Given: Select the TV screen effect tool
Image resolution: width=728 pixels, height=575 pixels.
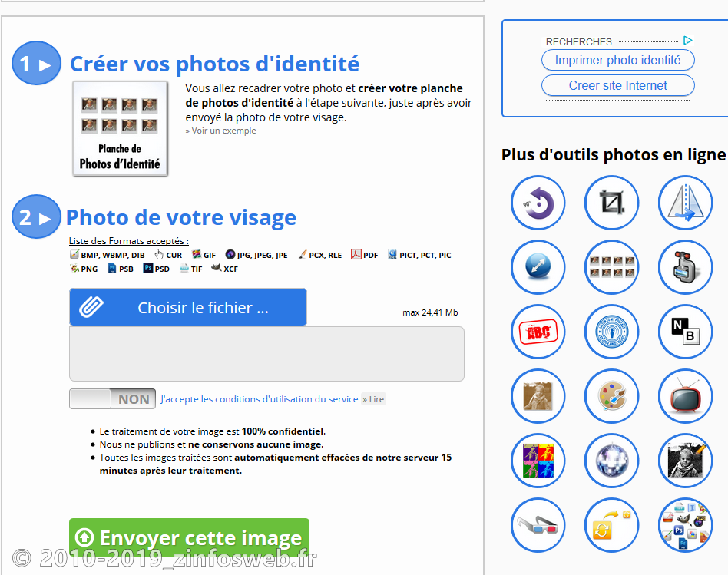Looking at the screenshot, I should coord(685,396).
